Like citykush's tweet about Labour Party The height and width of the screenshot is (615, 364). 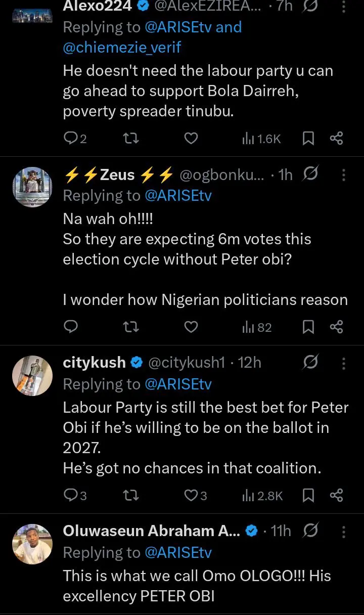(191, 495)
